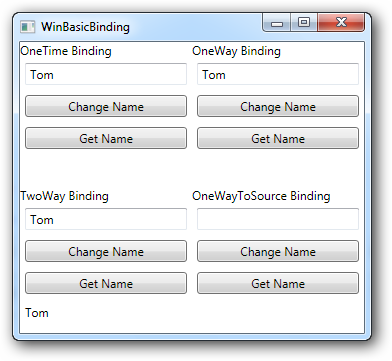
Task: Focus the TwoWay Binding text box
Action: click(x=106, y=219)
